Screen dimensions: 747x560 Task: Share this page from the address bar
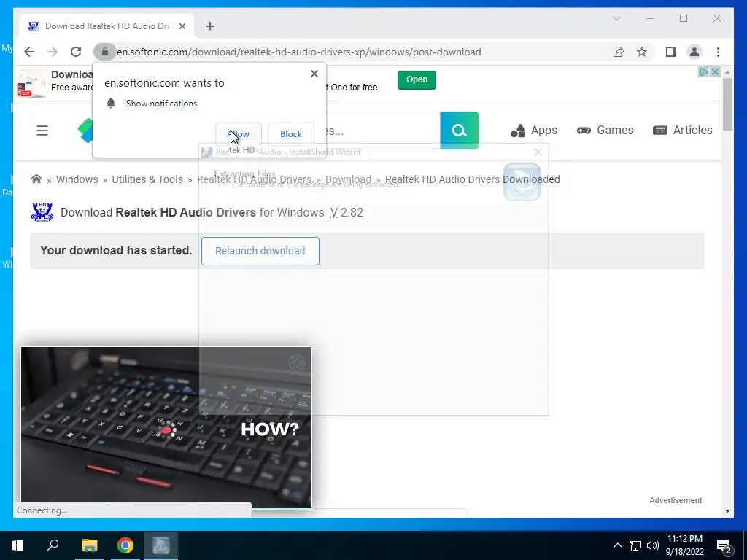pyautogui.click(x=619, y=52)
